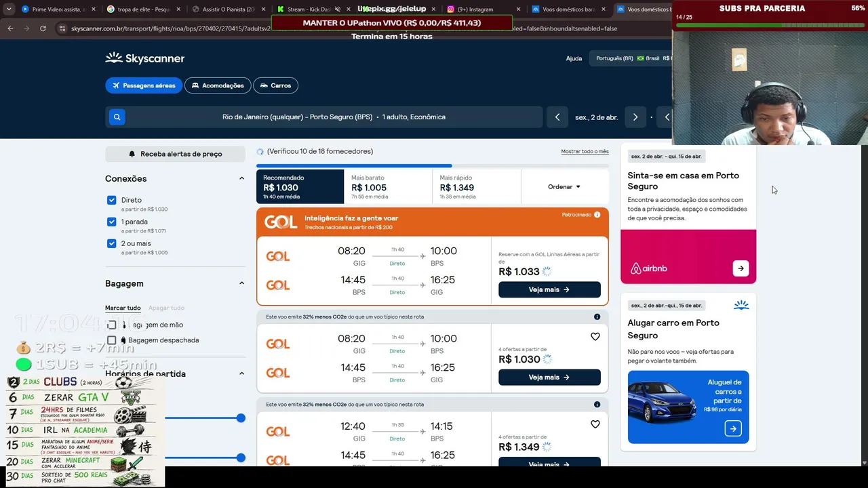Open site info icon beside the URL
868x488 pixels.
click(62, 28)
